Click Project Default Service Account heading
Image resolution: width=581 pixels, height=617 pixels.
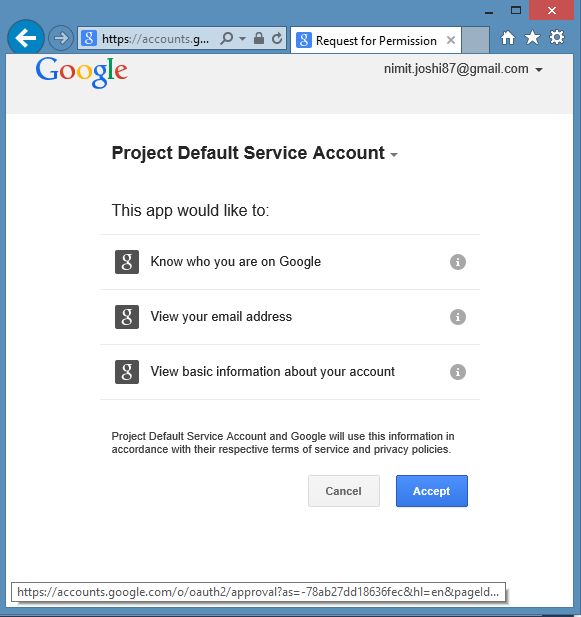248,153
